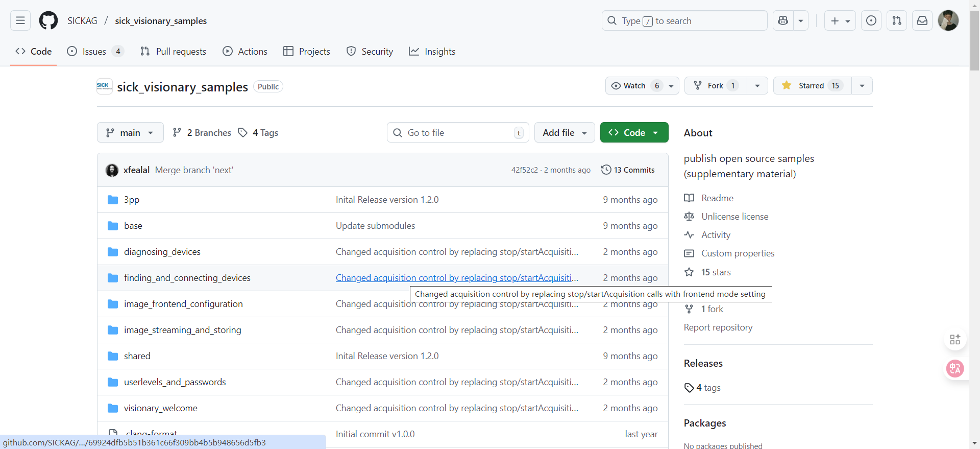Click Report repository link

point(718,327)
